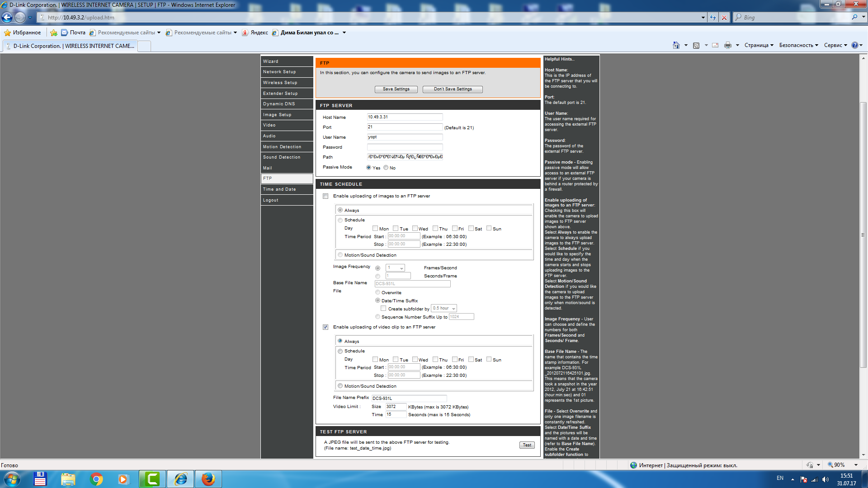Click the RSS feeds icon

(x=696, y=45)
